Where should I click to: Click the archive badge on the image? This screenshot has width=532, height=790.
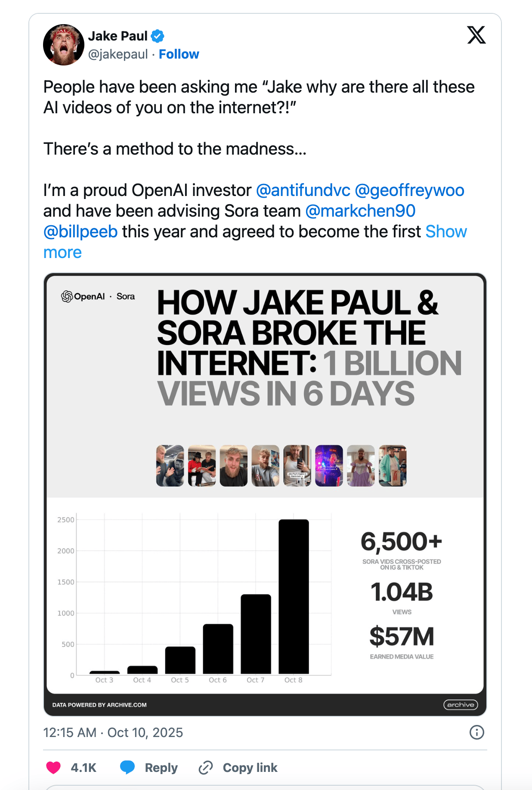[x=460, y=705]
